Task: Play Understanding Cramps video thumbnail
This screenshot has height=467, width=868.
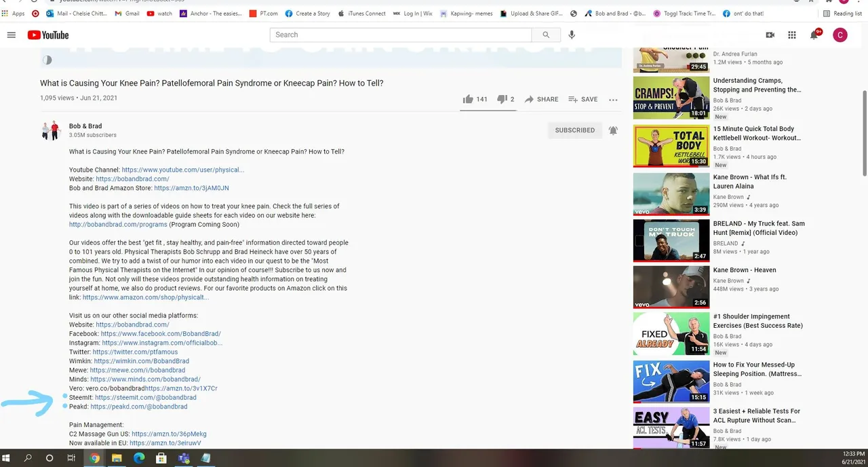Action: (x=671, y=97)
